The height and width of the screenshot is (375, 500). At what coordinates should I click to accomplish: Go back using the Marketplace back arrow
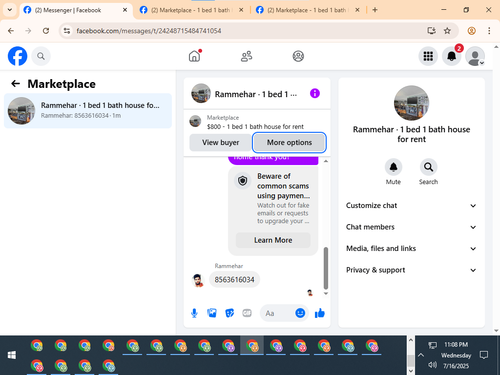pos(15,83)
